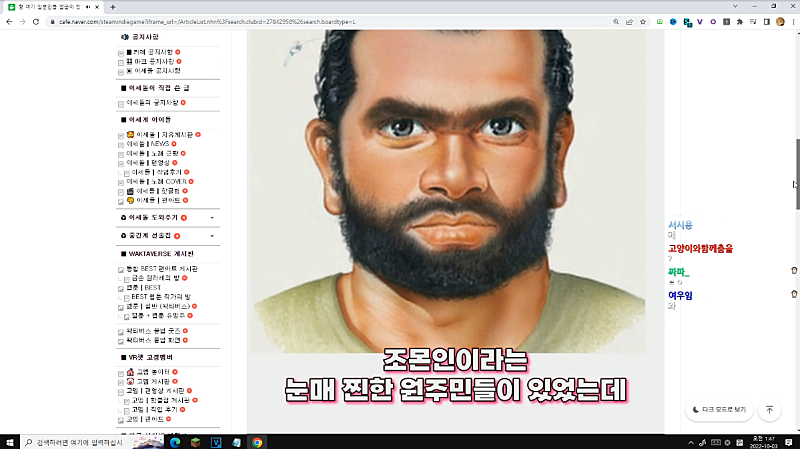The image size is (800, 449).
Task: Expand the 이세돌 도와주기 section arrow
Action: (212, 218)
